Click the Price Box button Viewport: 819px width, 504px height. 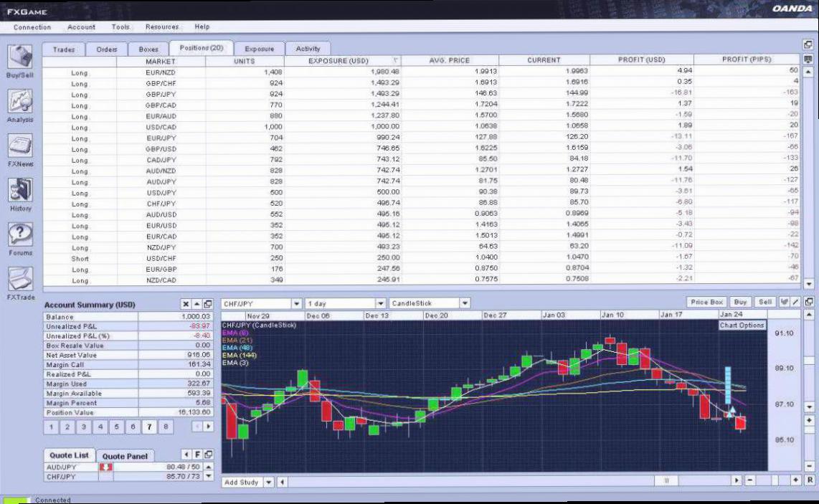pyautogui.click(x=706, y=302)
